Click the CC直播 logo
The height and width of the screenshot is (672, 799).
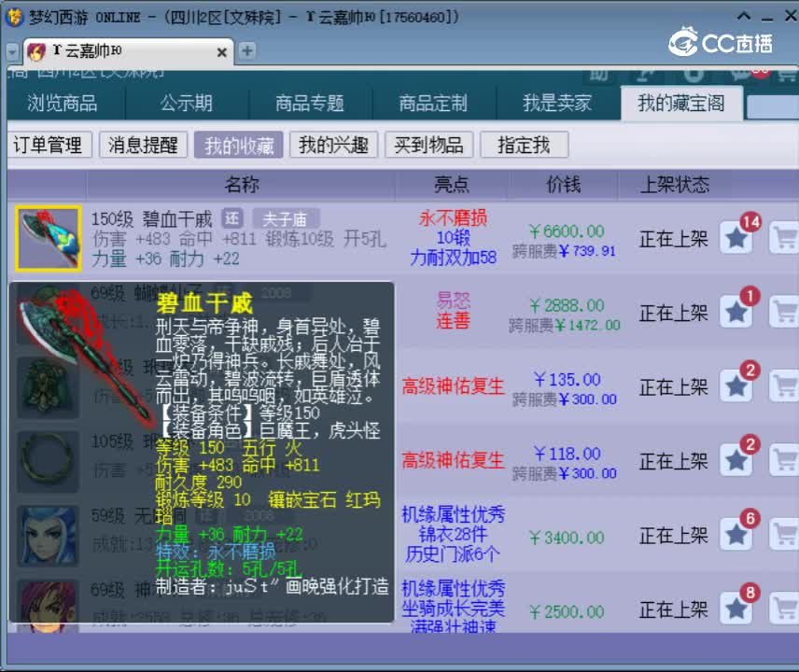(721, 43)
